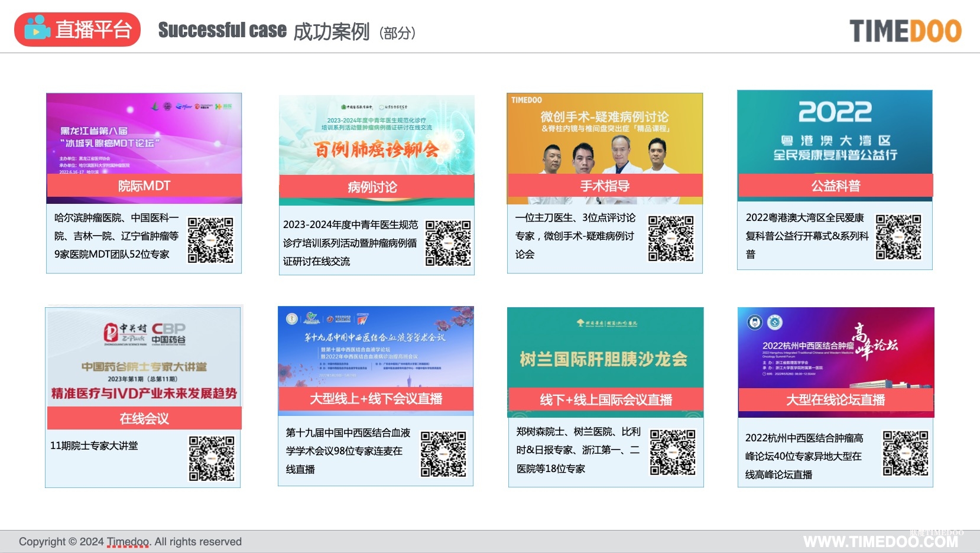The width and height of the screenshot is (980, 553).
Task: Select the 线下+线上国际会议直播 label
Action: (606, 400)
